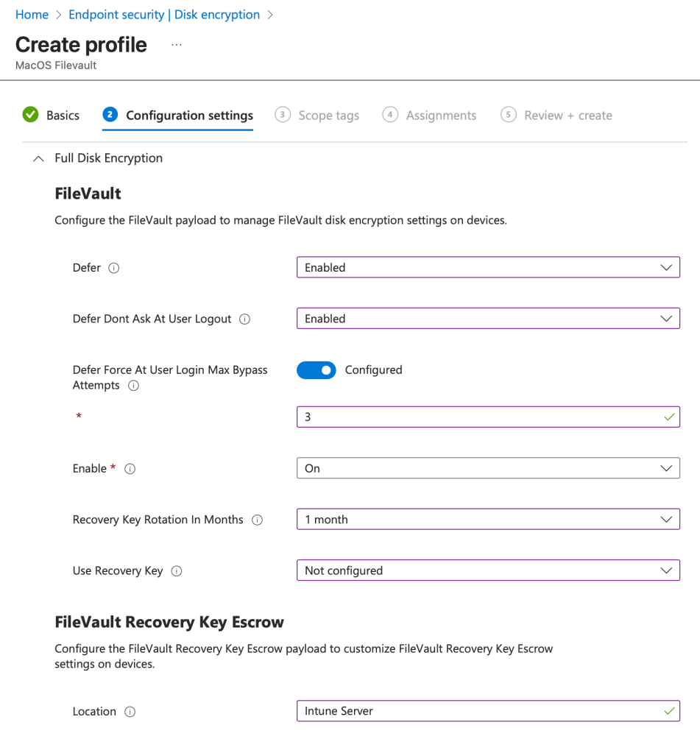Open Endpoint security Disk encryption breadcrumb
Screen dimensions: 700x753
[163, 15]
